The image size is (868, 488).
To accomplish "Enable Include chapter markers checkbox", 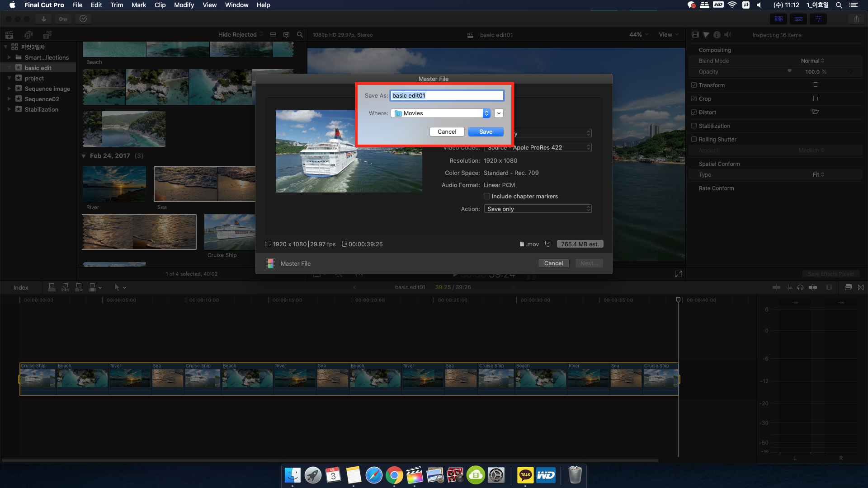I will click(487, 196).
